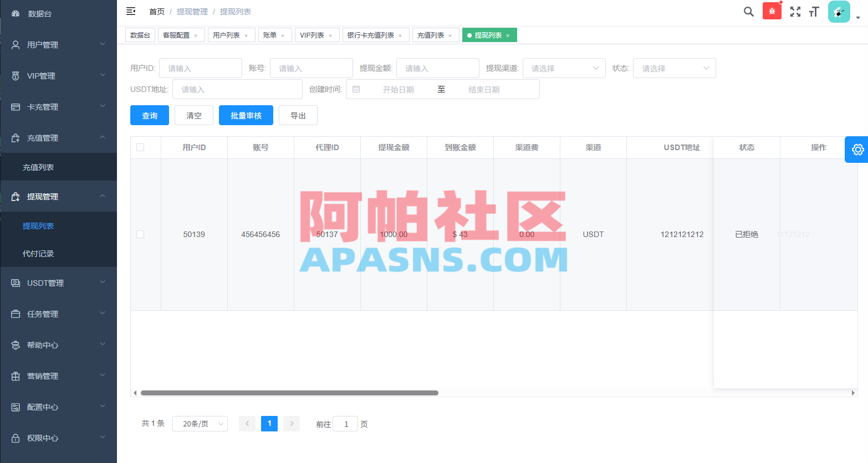Open the 提现渠道 dropdown
This screenshot has width=868, height=463.
pyautogui.click(x=564, y=68)
